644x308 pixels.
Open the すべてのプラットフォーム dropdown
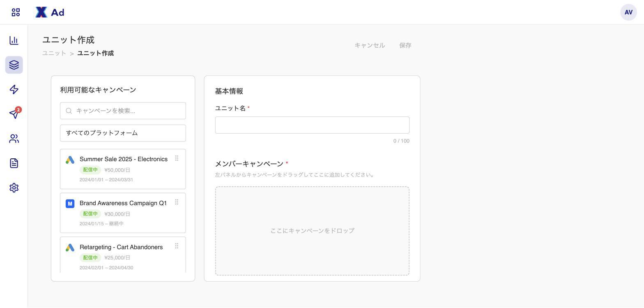(x=123, y=133)
